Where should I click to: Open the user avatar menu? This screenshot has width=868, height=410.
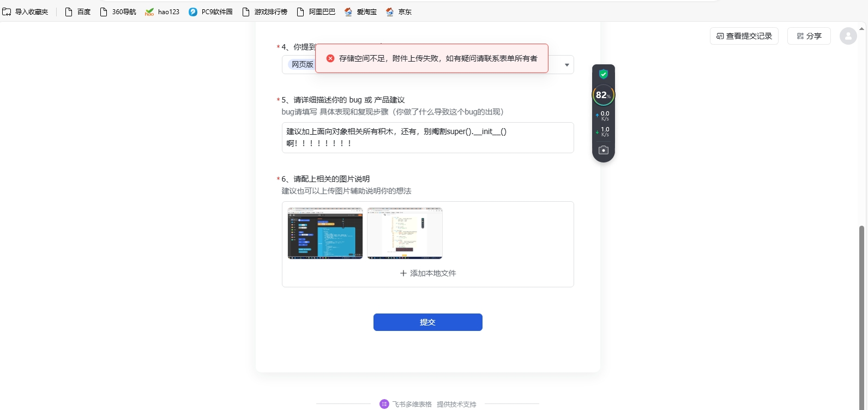tap(848, 36)
